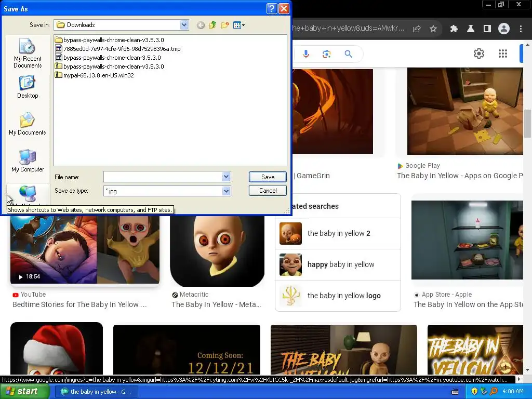Viewport: 532px width, 399px height.
Task: Select mypal-68.13.8.en-US.win32 archive
Action: pos(95,75)
